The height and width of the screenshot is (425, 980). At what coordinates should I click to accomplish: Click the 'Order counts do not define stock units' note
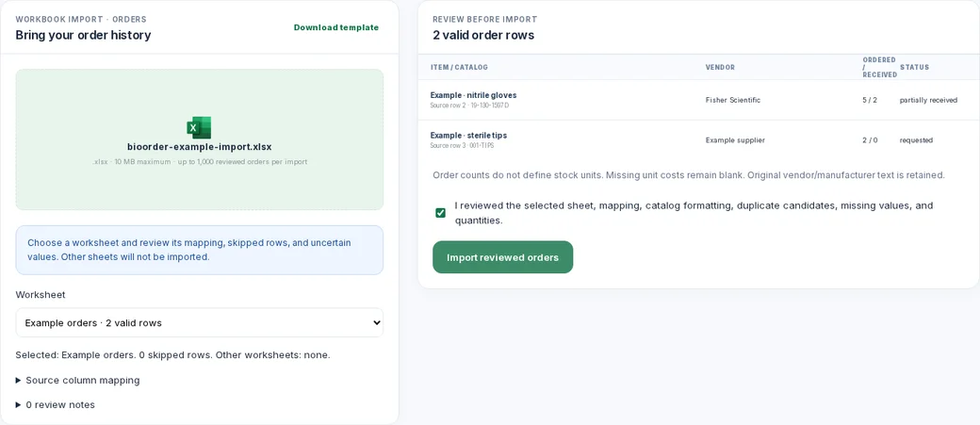tap(689, 175)
